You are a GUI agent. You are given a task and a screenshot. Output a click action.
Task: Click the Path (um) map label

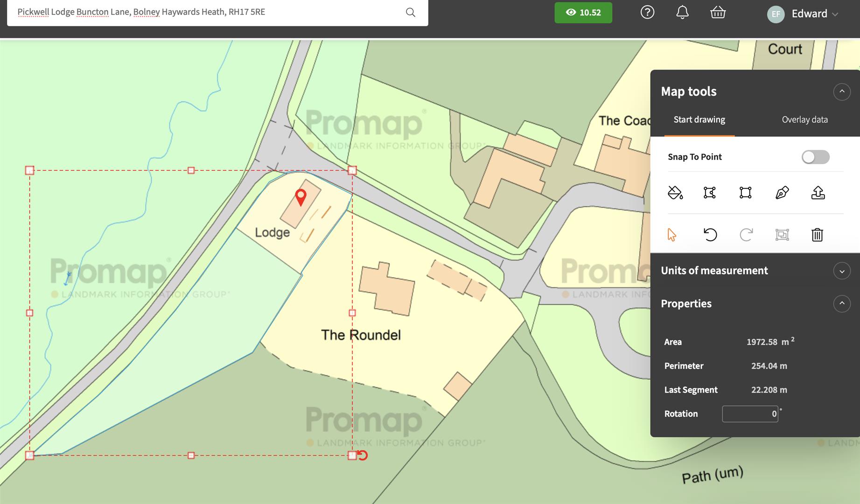[712, 475]
